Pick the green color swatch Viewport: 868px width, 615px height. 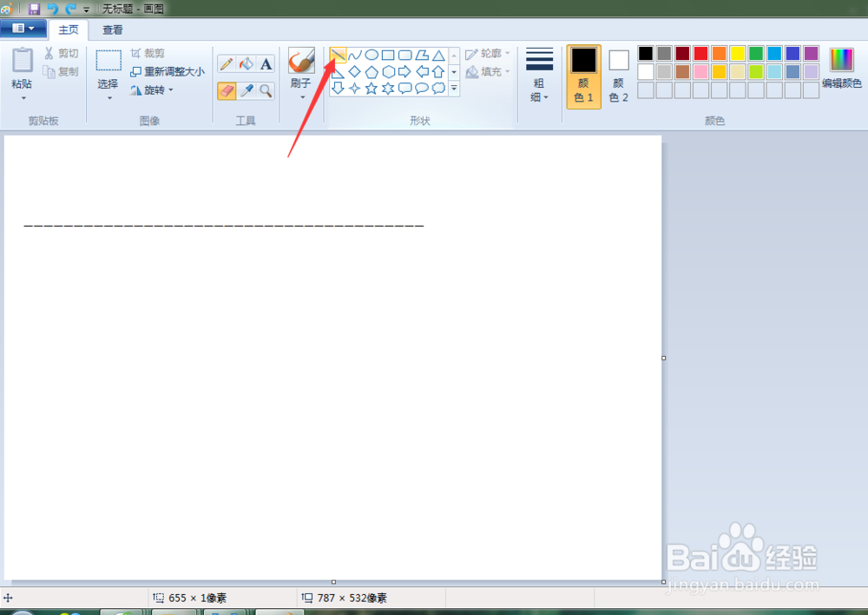click(756, 53)
